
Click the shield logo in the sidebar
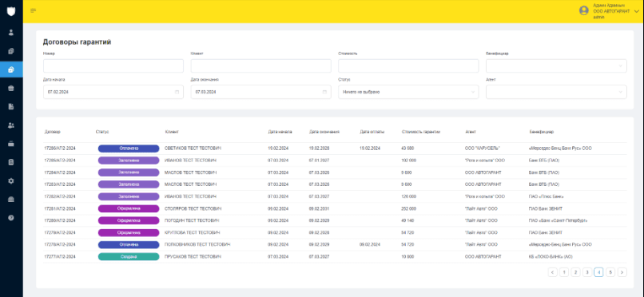11,11
